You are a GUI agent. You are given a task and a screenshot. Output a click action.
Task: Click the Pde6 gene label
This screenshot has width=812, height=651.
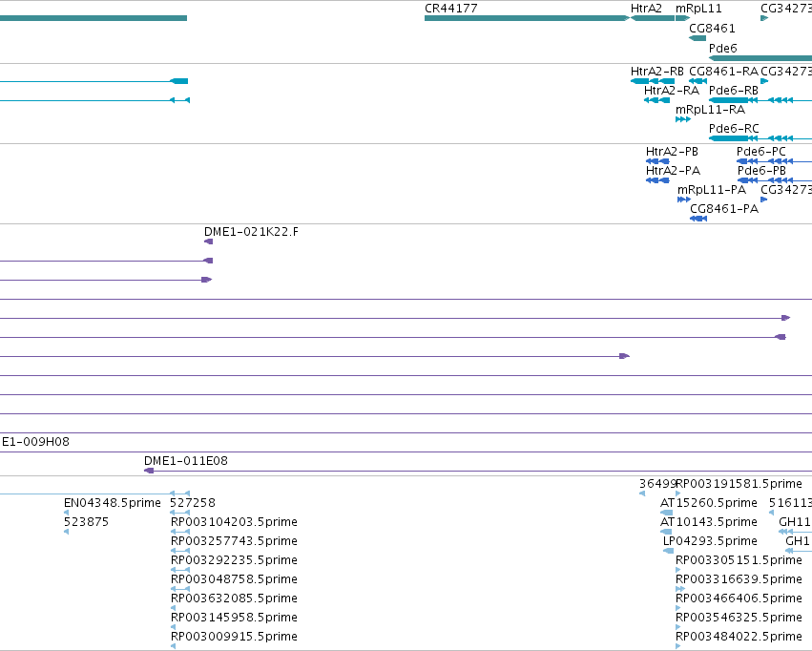tap(722, 48)
